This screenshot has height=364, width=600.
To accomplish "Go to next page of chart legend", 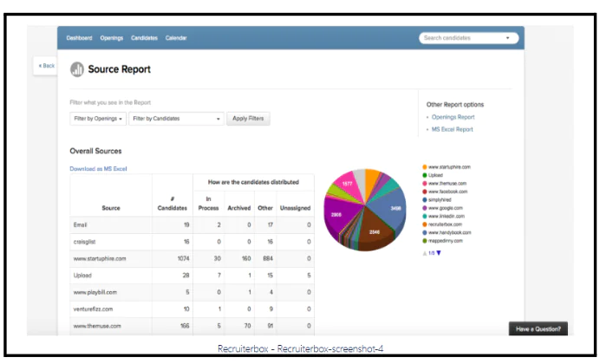I will click(x=439, y=253).
